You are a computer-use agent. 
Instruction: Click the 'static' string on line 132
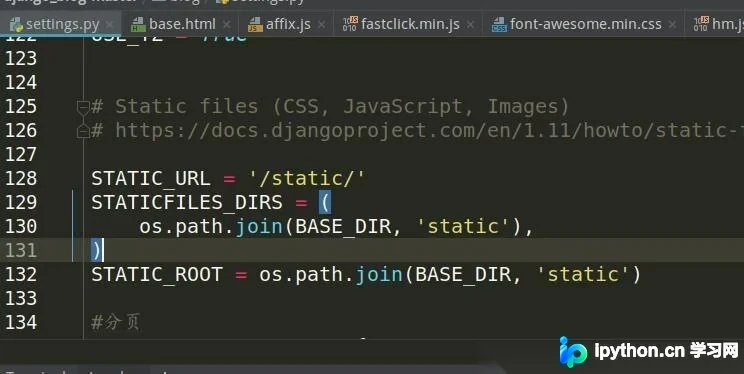(583, 274)
